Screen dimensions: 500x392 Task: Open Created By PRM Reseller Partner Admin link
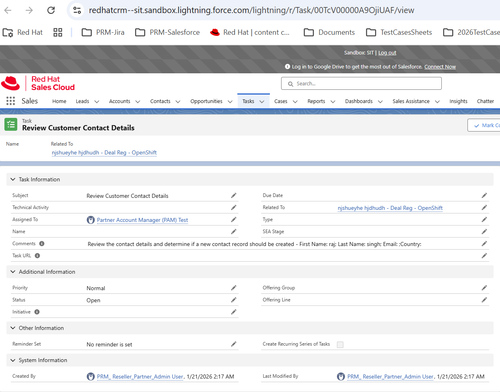[140, 377]
